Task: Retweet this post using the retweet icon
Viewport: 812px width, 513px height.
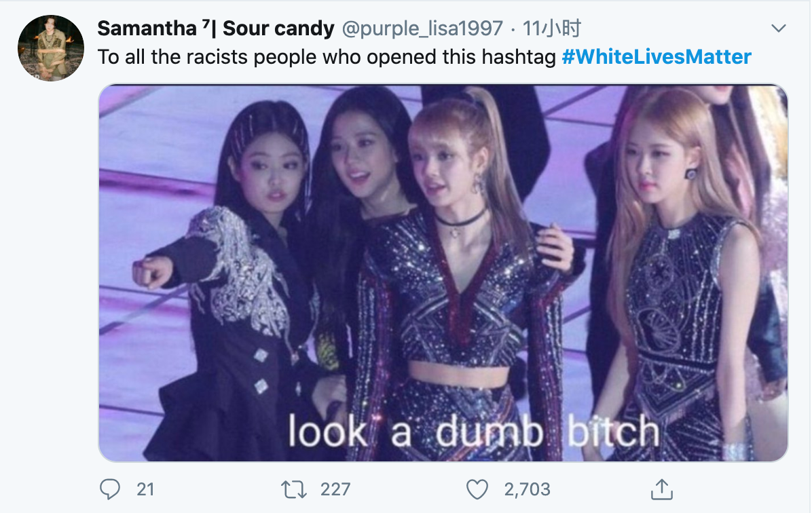Action: coord(293,489)
